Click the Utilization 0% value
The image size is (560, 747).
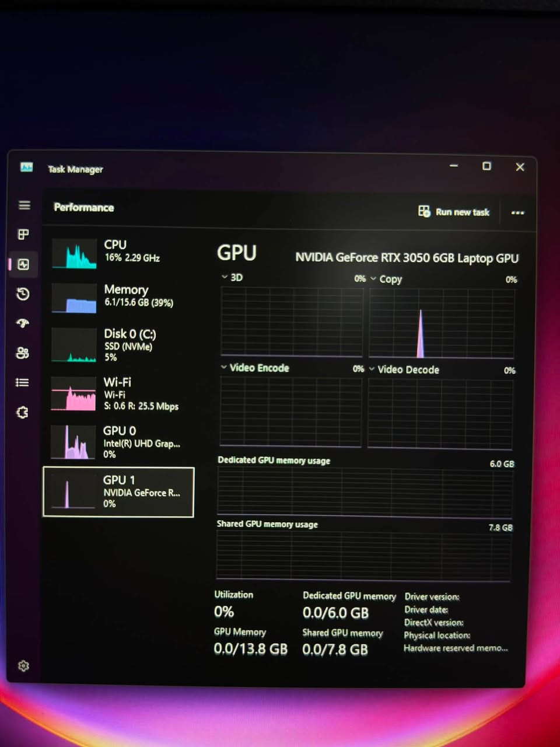coord(224,612)
